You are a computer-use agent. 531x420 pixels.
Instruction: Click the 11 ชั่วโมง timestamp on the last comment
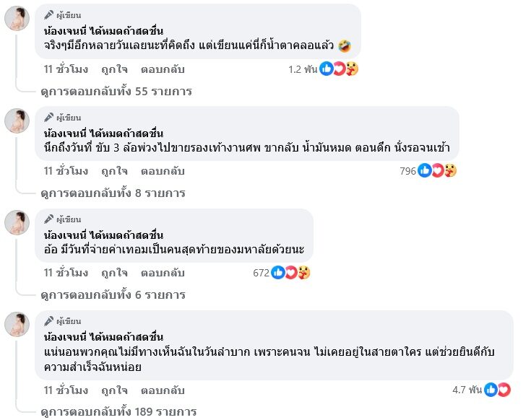point(66,390)
